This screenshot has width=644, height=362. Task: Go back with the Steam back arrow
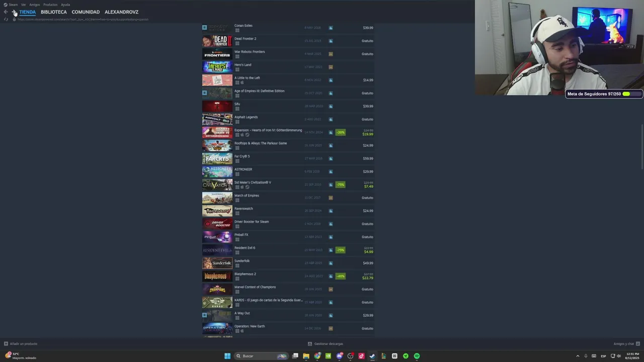coord(6,12)
